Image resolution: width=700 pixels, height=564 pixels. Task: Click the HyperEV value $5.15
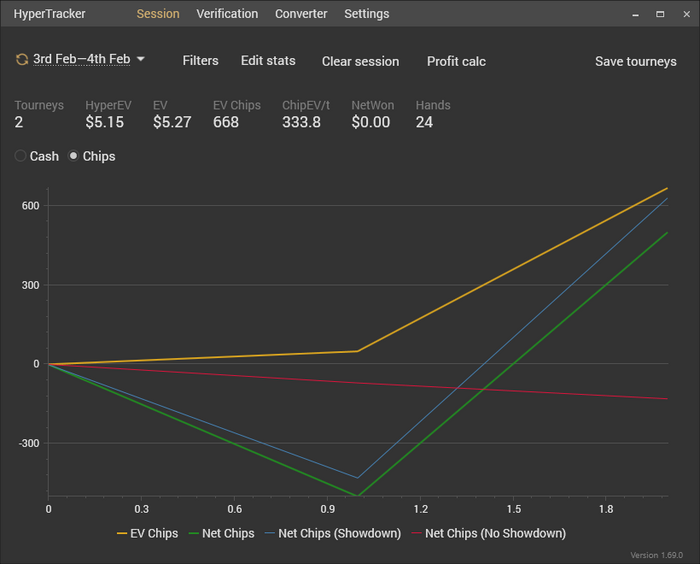104,122
